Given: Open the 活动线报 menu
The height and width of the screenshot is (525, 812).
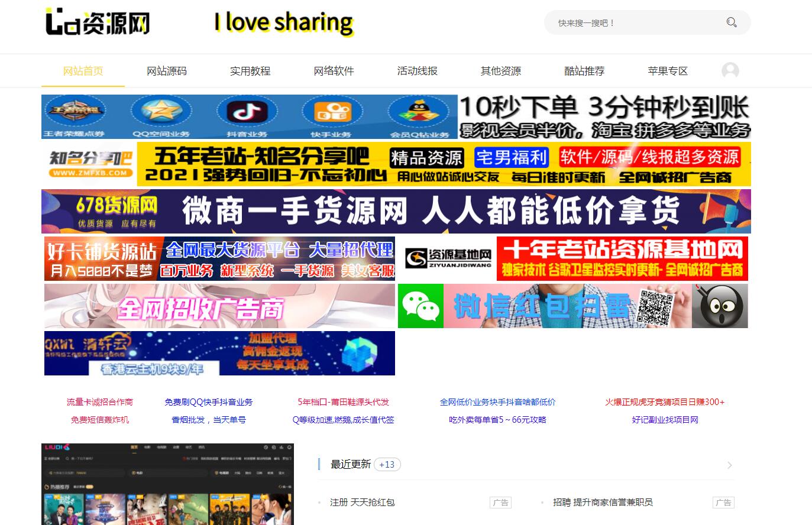Looking at the screenshot, I should click(x=418, y=71).
